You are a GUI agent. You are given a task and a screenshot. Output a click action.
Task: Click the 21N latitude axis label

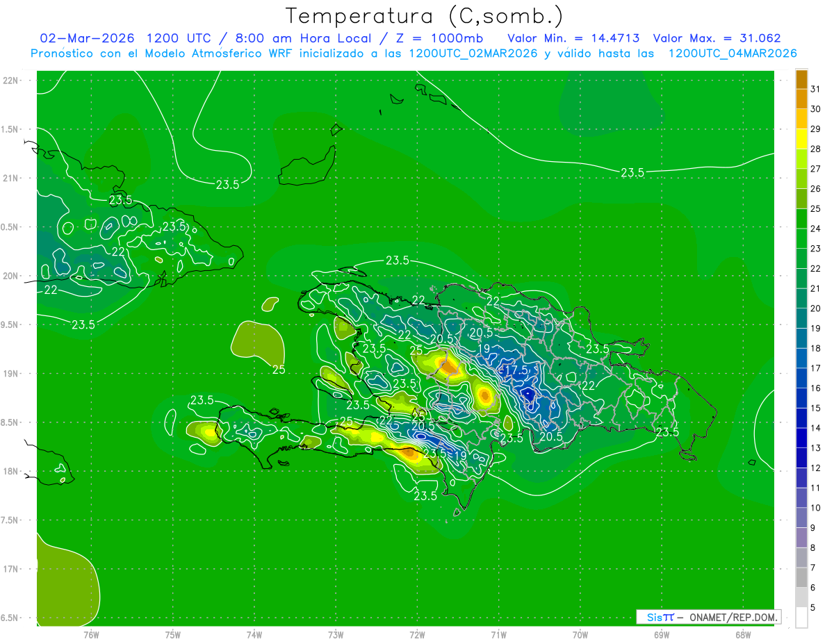pos(10,178)
